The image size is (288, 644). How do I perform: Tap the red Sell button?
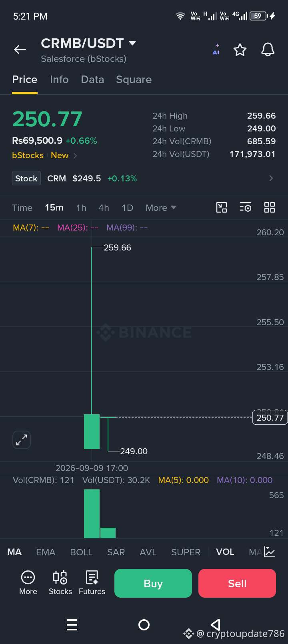pos(237,583)
